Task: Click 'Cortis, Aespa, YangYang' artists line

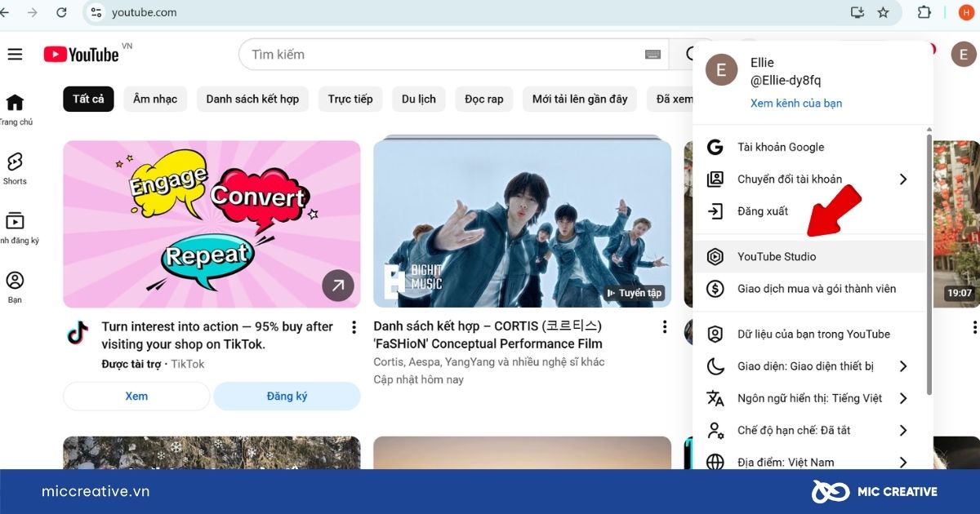Action: (x=489, y=361)
